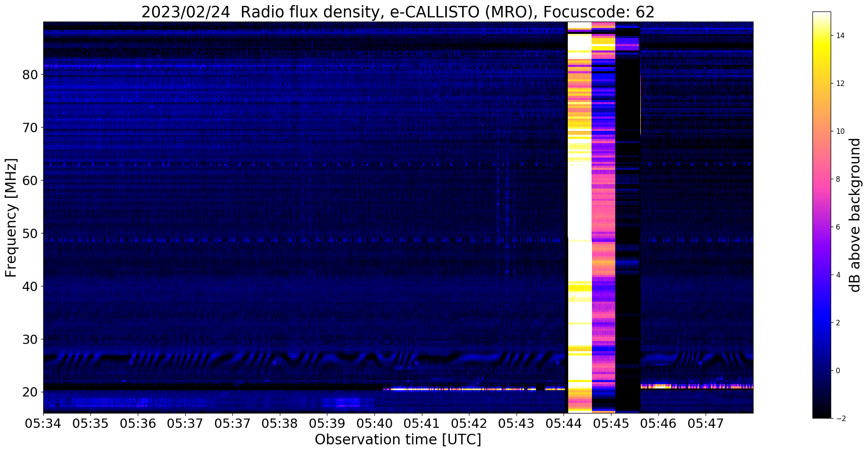Screen dimensions: 868x452
Task: Click the saturated white burst column at 05:44
Action: 580,217
